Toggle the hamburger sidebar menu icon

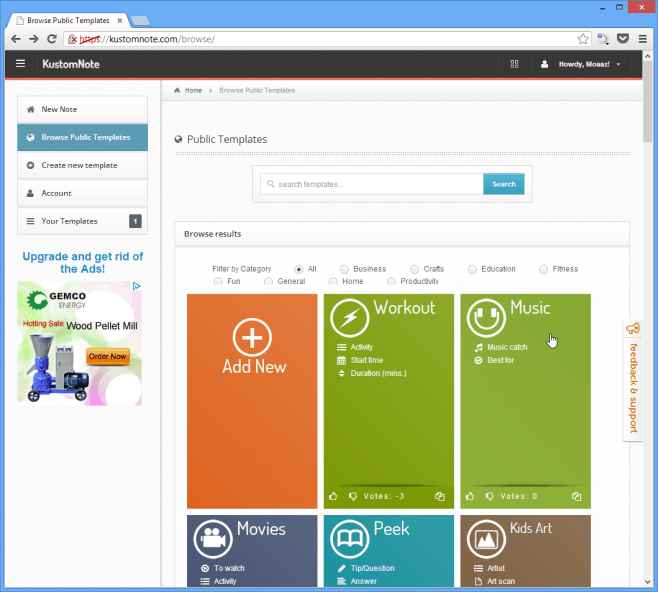pos(20,64)
